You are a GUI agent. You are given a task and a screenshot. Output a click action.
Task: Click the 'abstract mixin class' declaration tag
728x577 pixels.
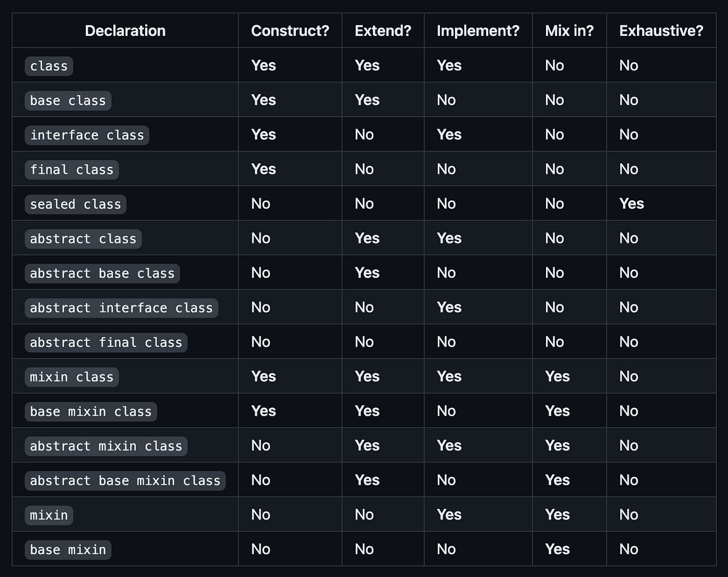pos(106,446)
